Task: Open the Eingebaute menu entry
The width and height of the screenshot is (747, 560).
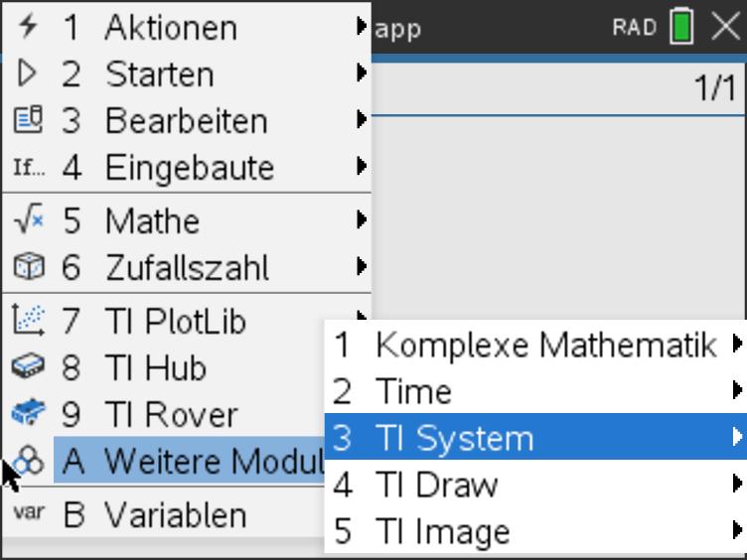Action: click(189, 167)
